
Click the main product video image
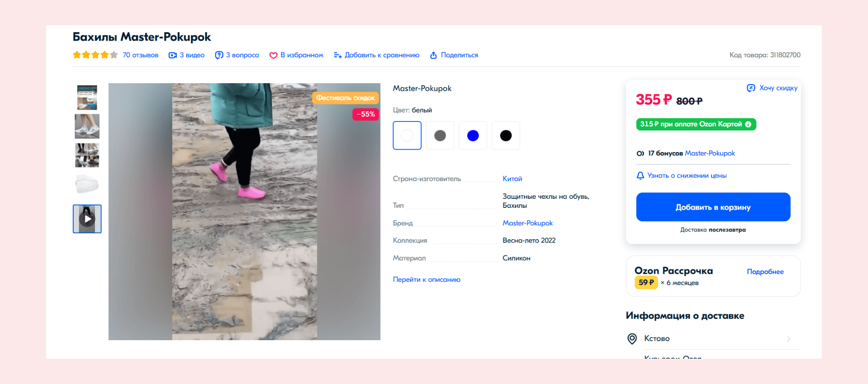click(245, 211)
